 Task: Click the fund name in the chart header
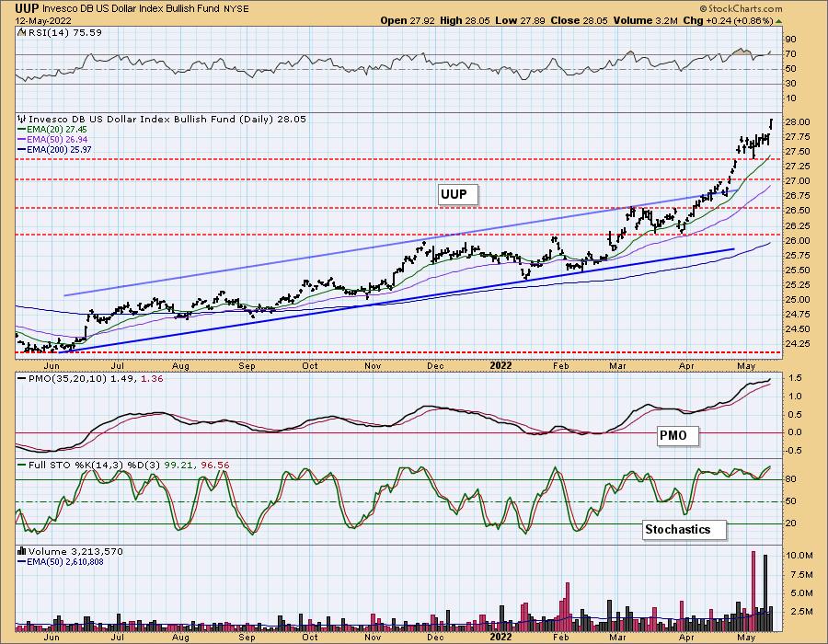(129, 9)
